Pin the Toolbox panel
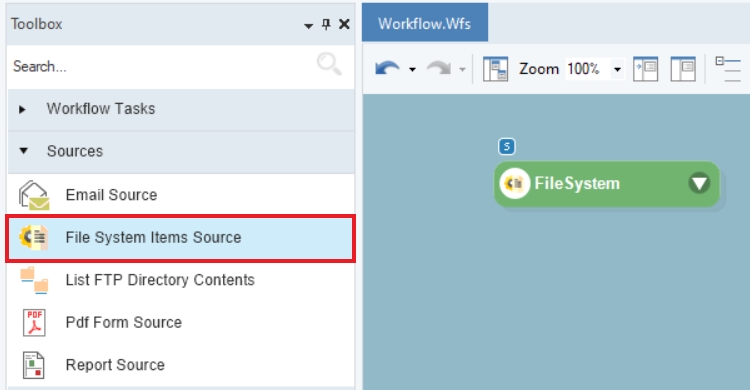Viewport: 750px width, 390px height. (326, 24)
